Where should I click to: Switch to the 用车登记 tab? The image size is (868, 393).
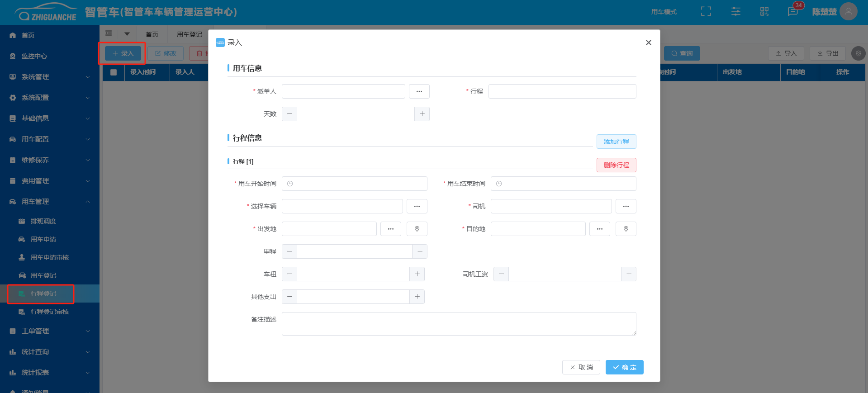pyautogui.click(x=189, y=34)
